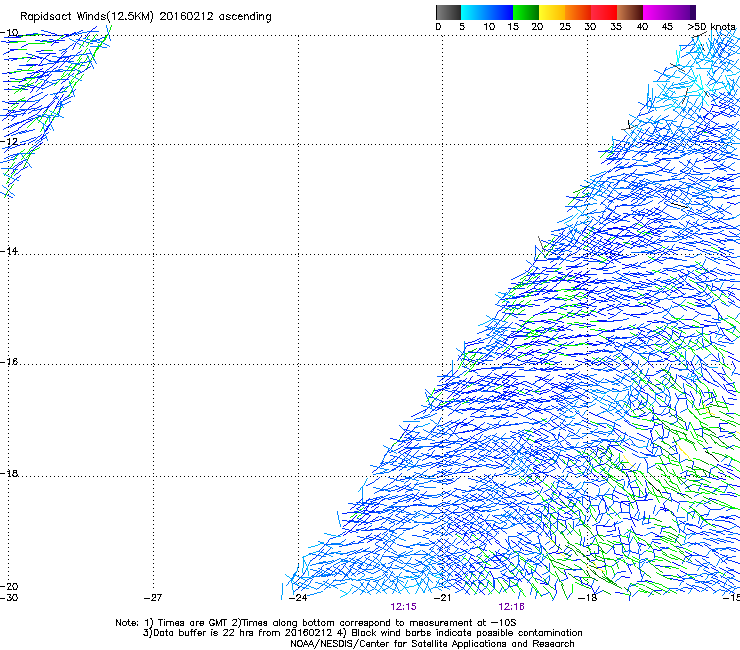Click the 'NOAA/NESDIS/Center for Satellite Applications' credit
The height and width of the screenshot is (650, 740).
432,644
